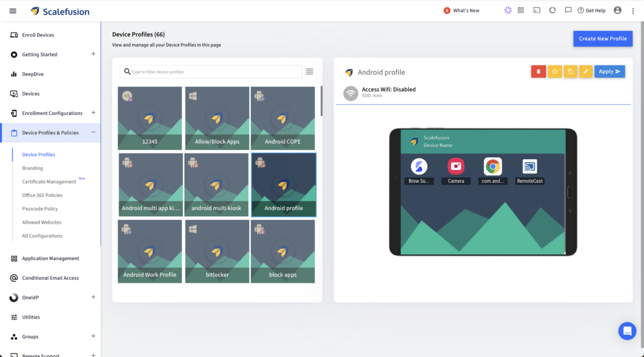Duplicate profile with yellow copy button

(x=570, y=72)
